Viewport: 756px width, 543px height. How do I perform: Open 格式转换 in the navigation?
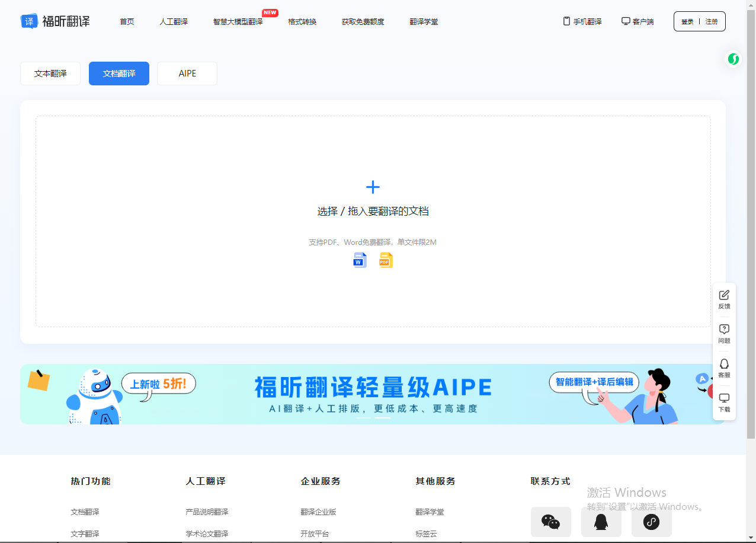[302, 22]
